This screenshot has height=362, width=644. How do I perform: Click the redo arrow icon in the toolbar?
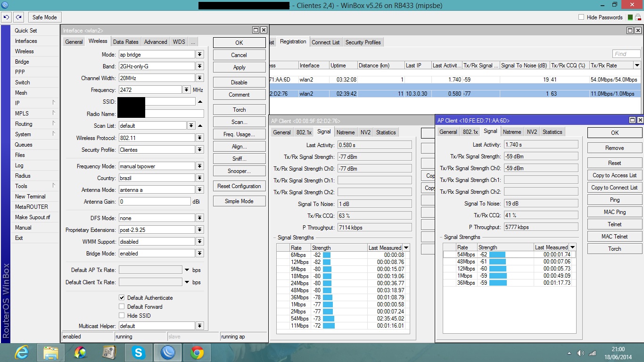coord(18,17)
